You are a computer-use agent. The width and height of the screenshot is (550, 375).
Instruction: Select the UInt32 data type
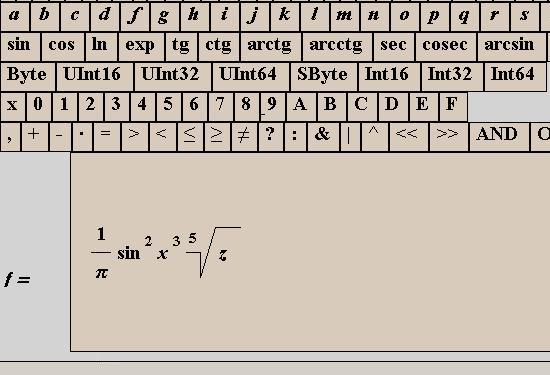(173, 77)
